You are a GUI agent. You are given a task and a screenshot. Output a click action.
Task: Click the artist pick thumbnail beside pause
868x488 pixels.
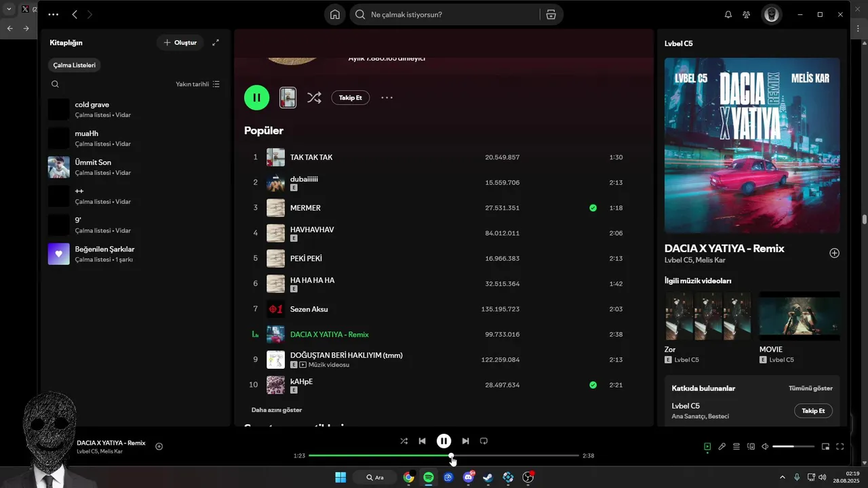(x=288, y=98)
